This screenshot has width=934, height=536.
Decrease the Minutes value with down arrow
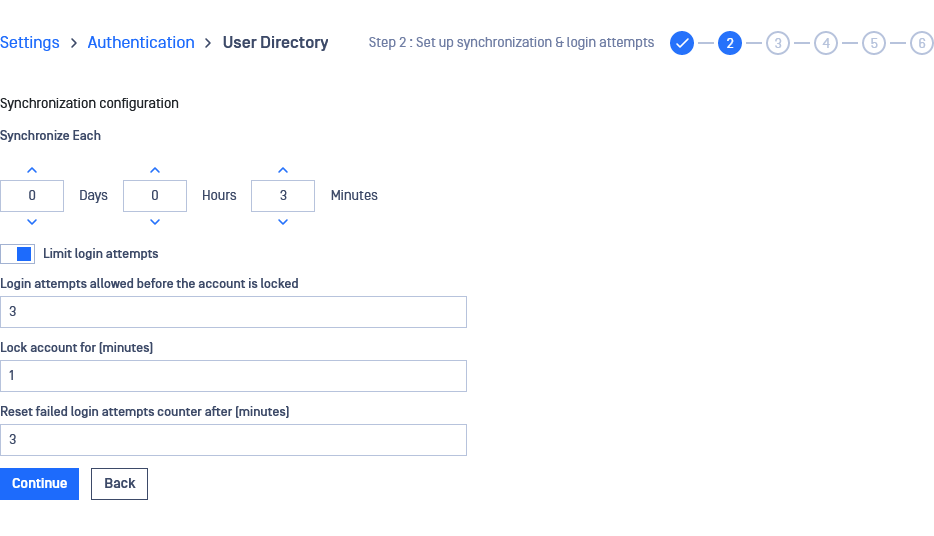283,222
